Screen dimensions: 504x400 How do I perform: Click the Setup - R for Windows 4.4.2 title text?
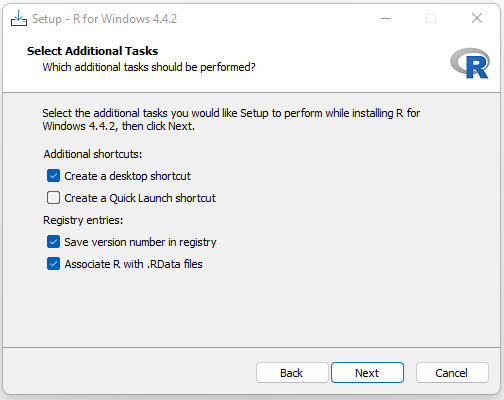104,19
